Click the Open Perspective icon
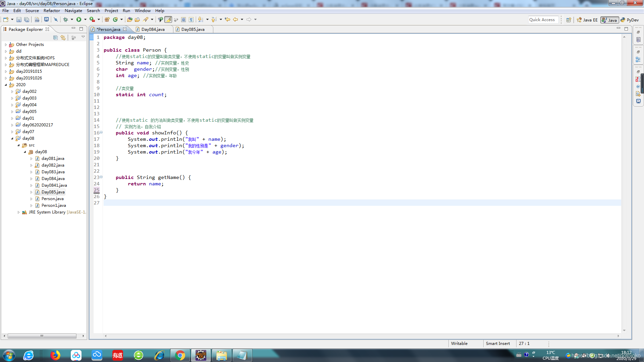 (569, 20)
